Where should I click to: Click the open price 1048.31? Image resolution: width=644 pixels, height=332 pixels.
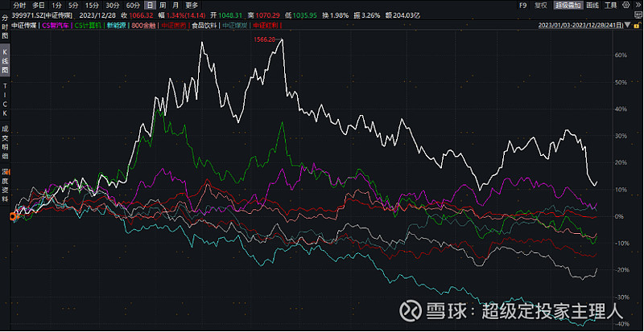[230, 15]
